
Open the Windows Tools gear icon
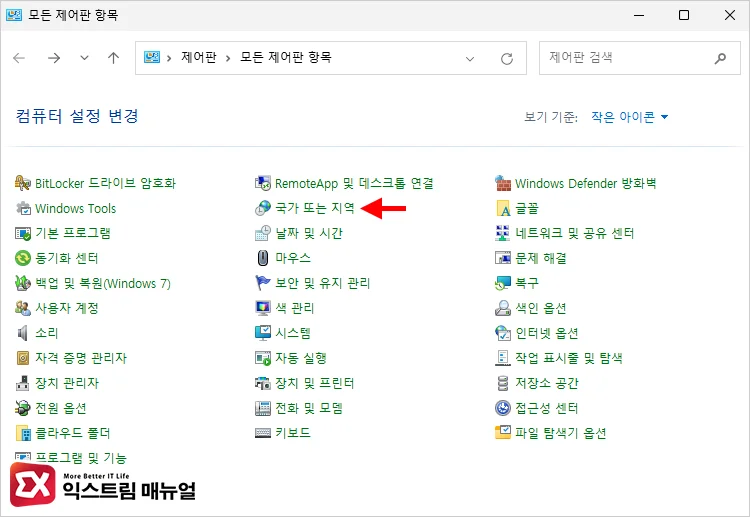click(22, 208)
